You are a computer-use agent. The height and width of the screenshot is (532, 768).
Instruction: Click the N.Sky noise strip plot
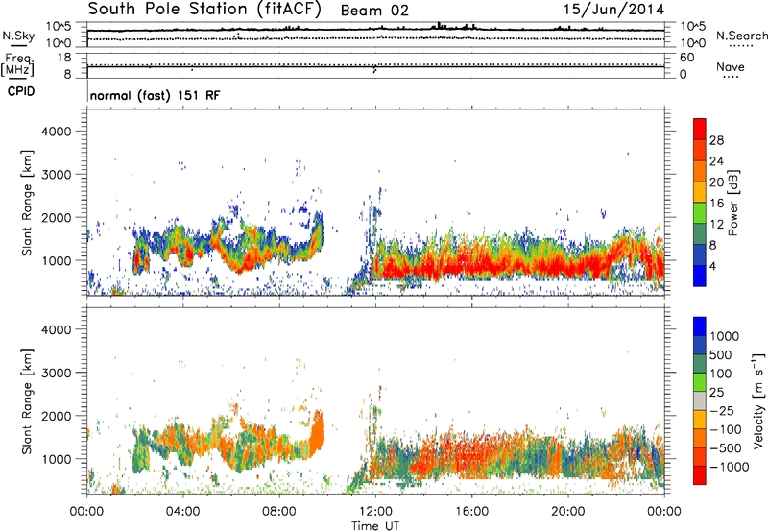[x=375, y=35]
